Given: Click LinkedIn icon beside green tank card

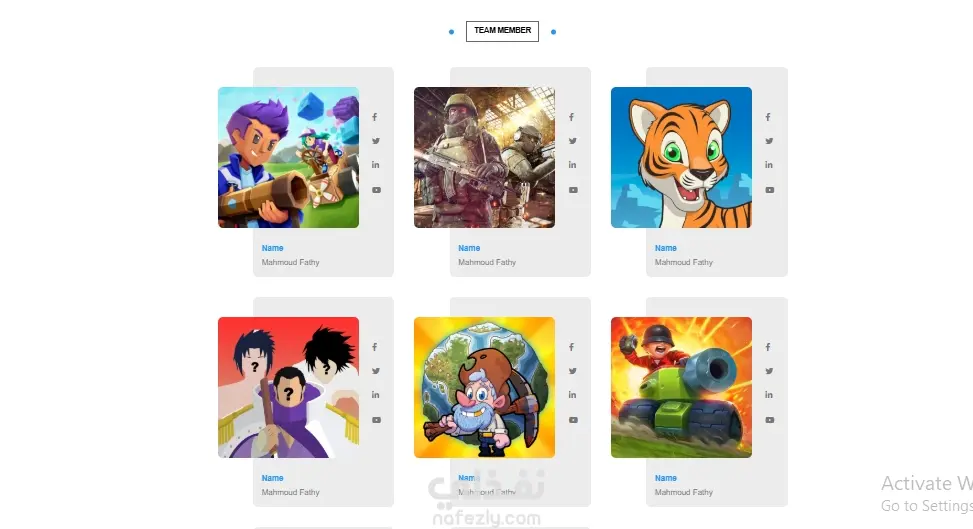Looking at the screenshot, I should coord(769,395).
